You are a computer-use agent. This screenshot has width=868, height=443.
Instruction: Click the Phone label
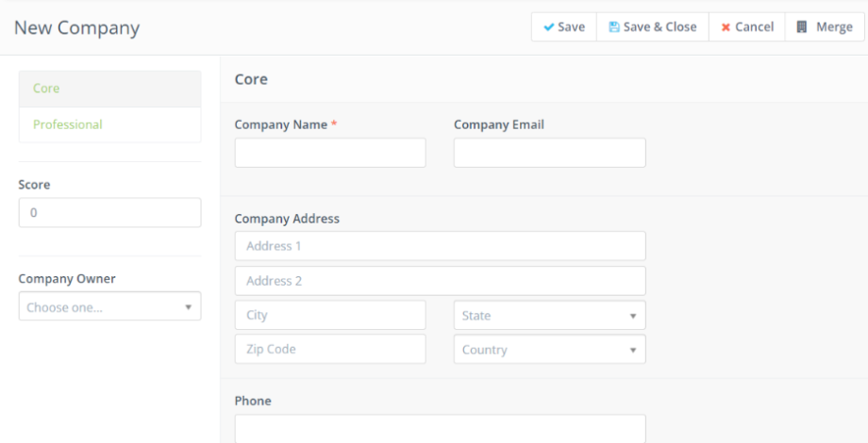tap(253, 401)
